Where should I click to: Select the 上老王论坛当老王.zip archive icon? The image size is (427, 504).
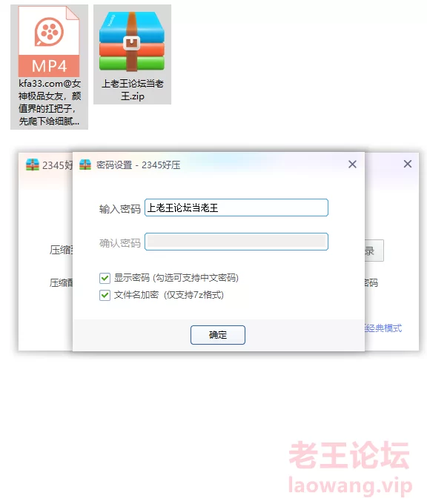pos(132,42)
